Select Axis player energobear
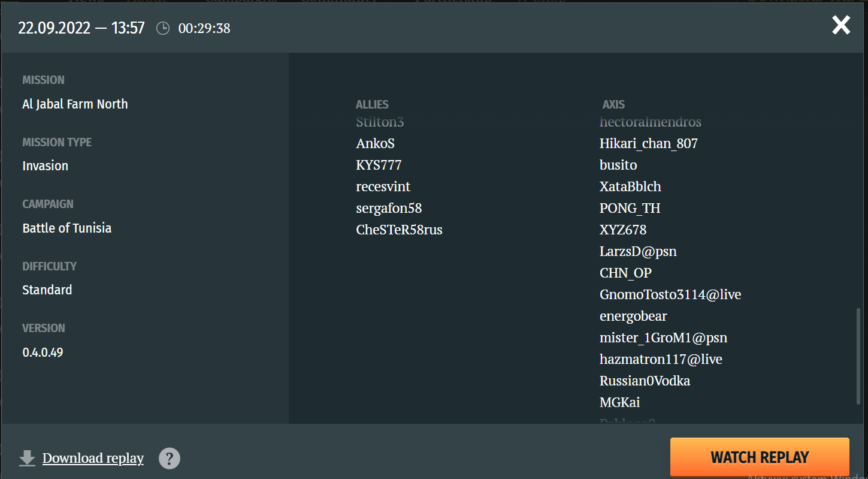The height and width of the screenshot is (479, 868). point(633,316)
